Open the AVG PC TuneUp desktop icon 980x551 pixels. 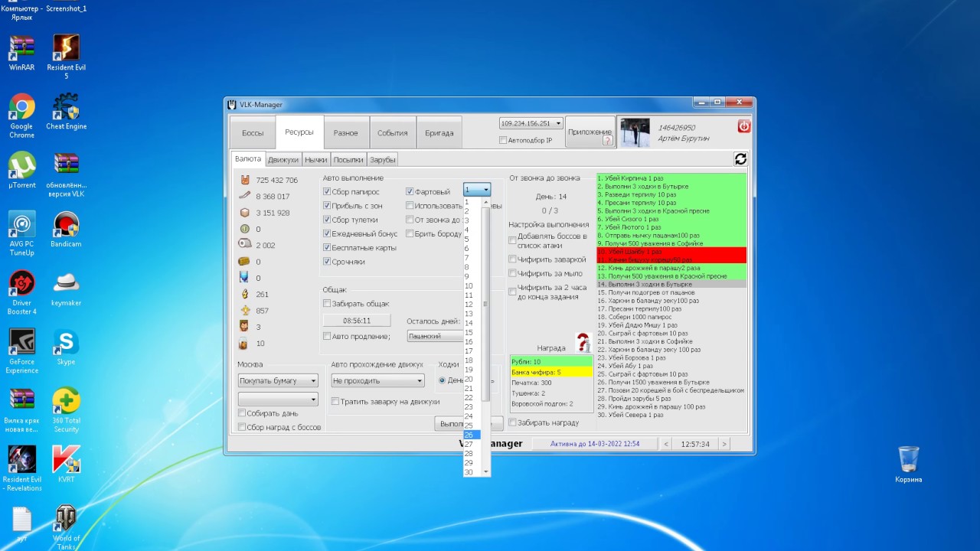(21, 233)
